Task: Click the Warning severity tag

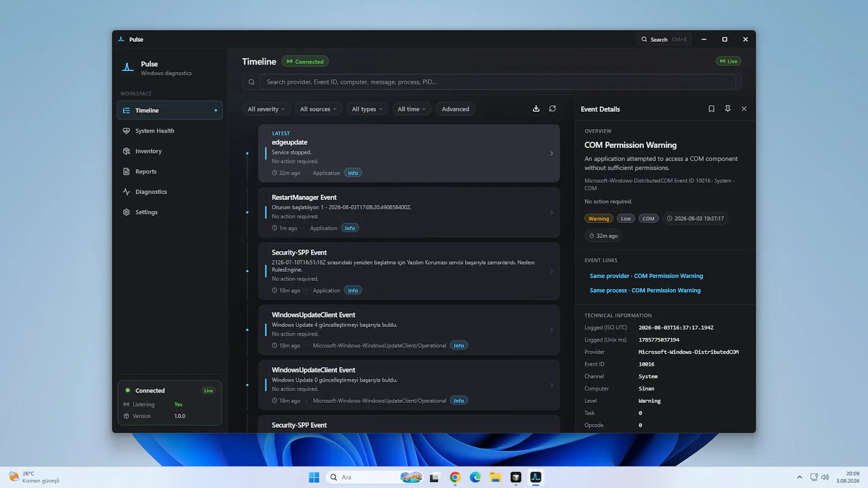Action: (x=599, y=219)
